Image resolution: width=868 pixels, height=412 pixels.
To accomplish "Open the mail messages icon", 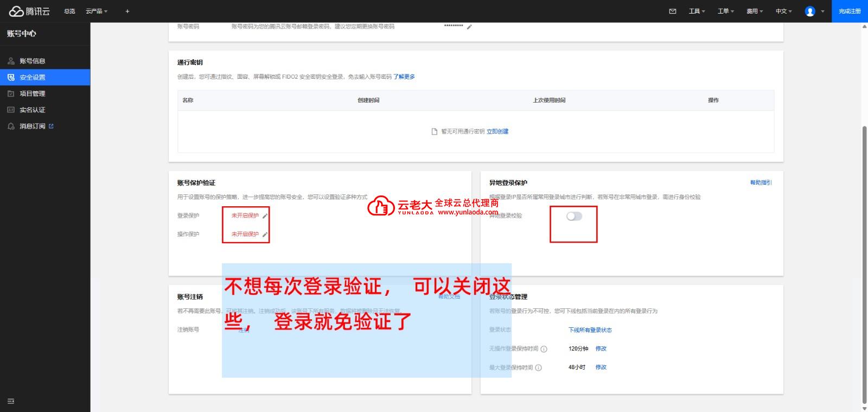I will [673, 11].
